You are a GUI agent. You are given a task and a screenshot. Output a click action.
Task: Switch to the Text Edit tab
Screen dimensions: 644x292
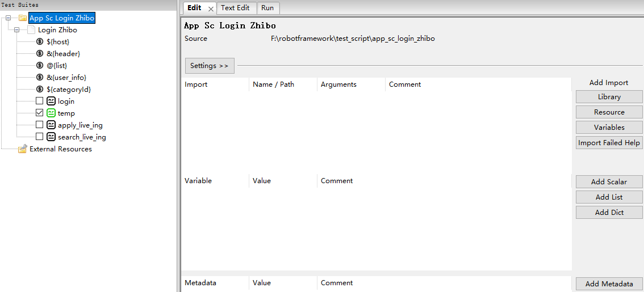click(235, 8)
